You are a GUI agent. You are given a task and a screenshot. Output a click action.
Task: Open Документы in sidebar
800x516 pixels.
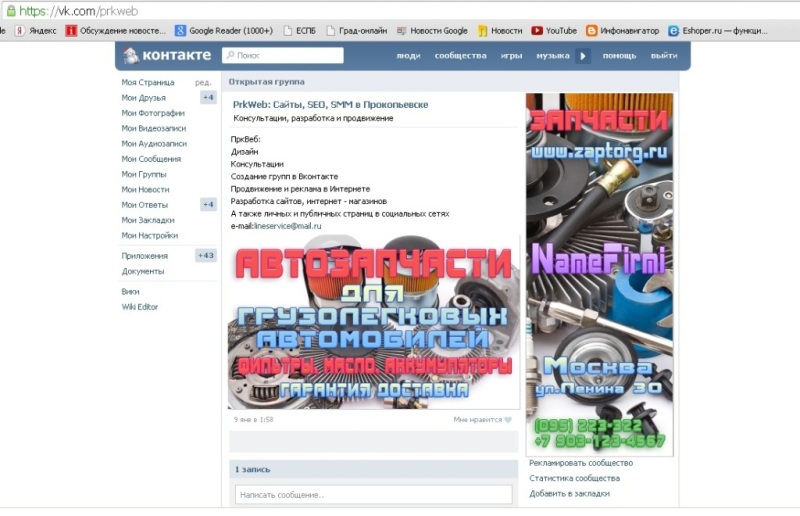tap(143, 271)
